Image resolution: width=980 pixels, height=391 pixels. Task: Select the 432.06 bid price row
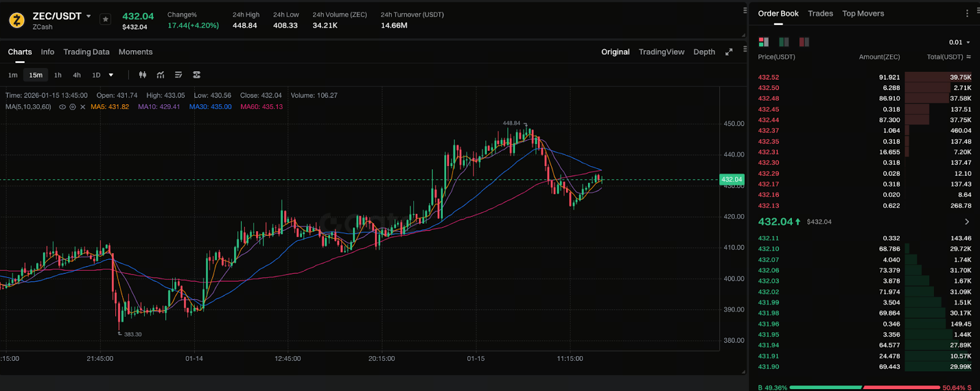865,270
